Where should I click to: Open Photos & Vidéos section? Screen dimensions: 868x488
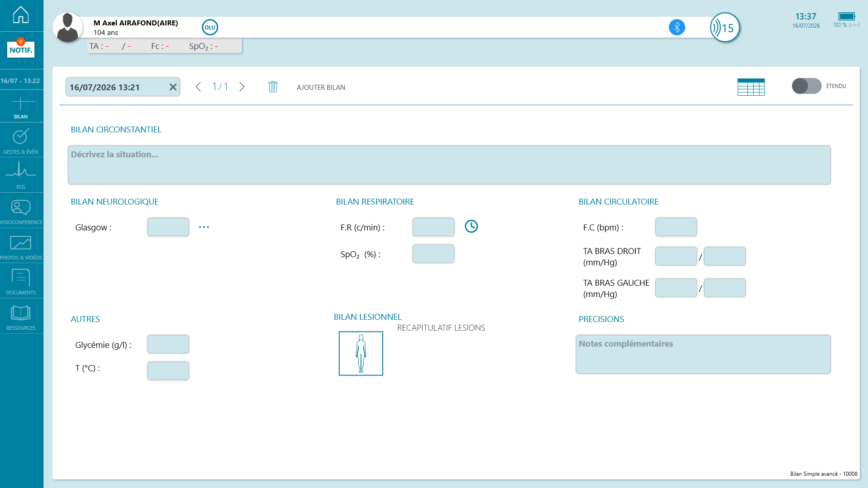21,247
